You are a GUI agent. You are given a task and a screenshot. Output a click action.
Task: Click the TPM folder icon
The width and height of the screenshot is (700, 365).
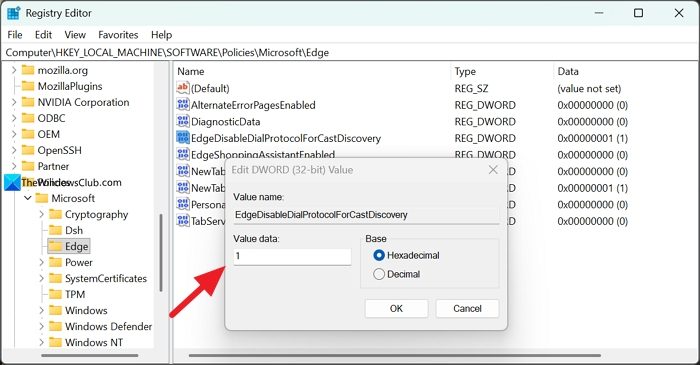[x=55, y=294]
